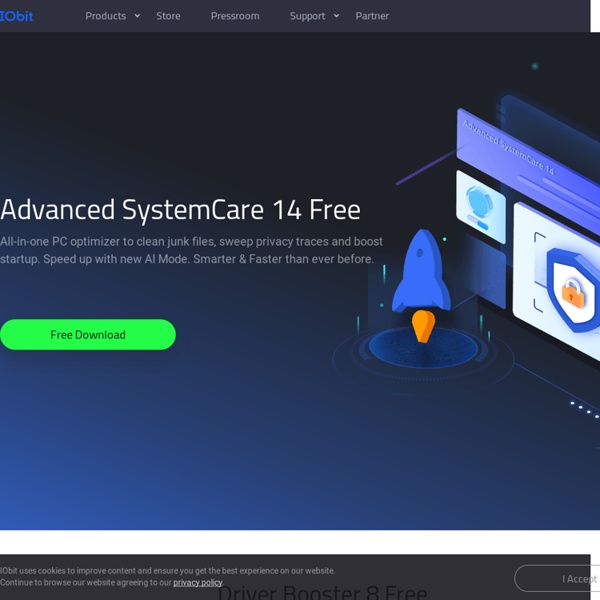This screenshot has height=600, width=600.
Task: Expand the Products dropdown chevron
Action: tap(137, 16)
